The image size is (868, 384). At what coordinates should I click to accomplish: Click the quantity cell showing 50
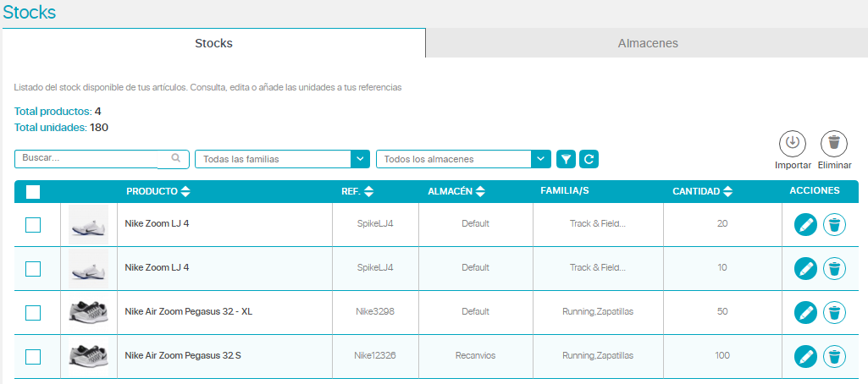[721, 311]
